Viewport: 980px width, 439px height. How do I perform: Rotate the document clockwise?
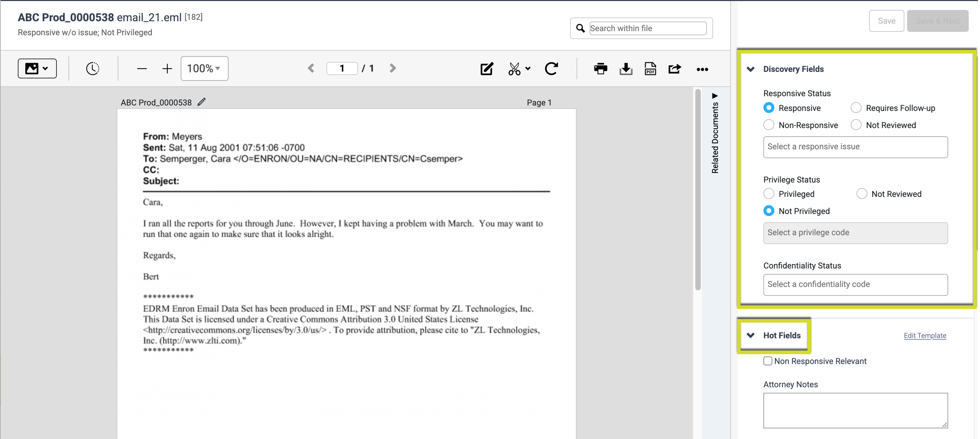(x=551, y=69)
